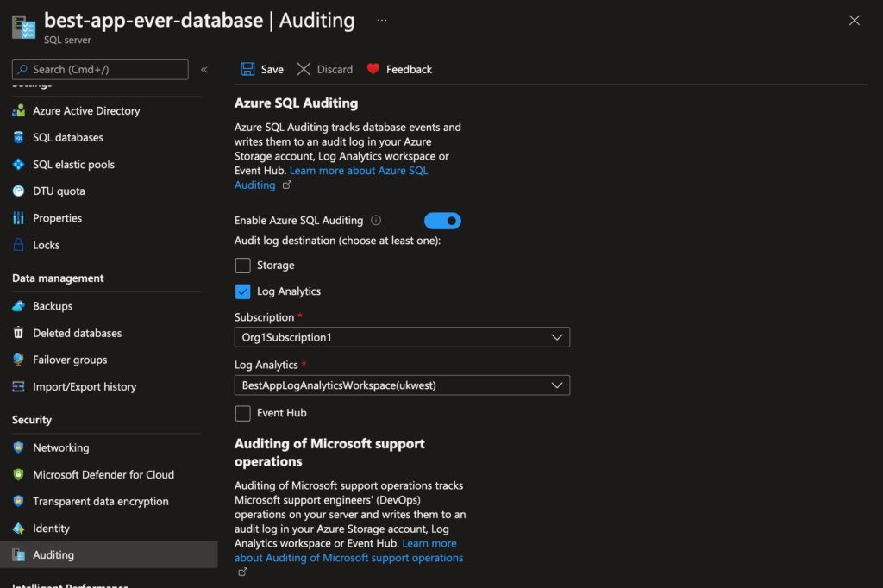
Task: Click the SQL server resource icon in the header
Action: [23, 27]
